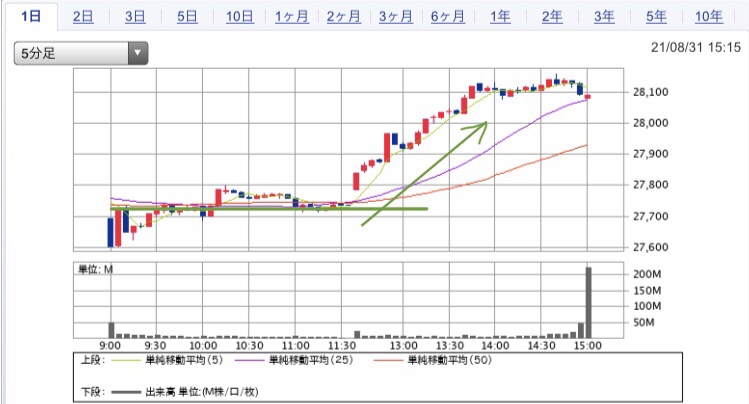This screenshot has height=404, width=749.
Task: Open the 5日 period tab
Action: [x=187, y=17]
